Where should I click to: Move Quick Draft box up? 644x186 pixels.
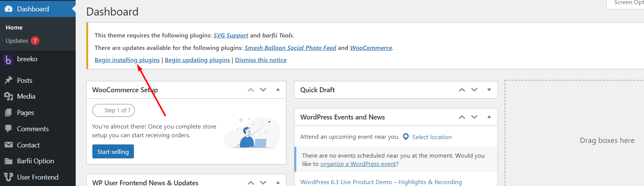[462, 90]
